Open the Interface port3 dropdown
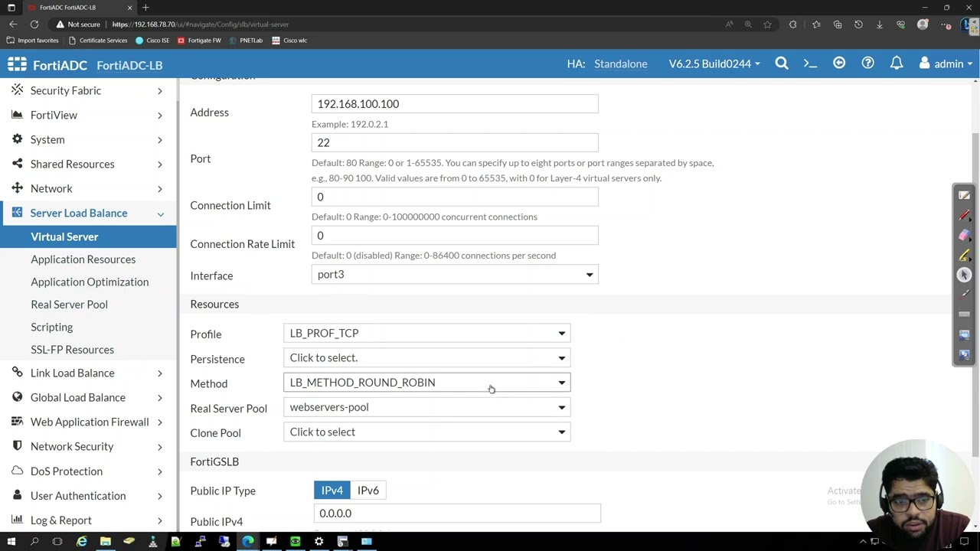 point(455,275)
